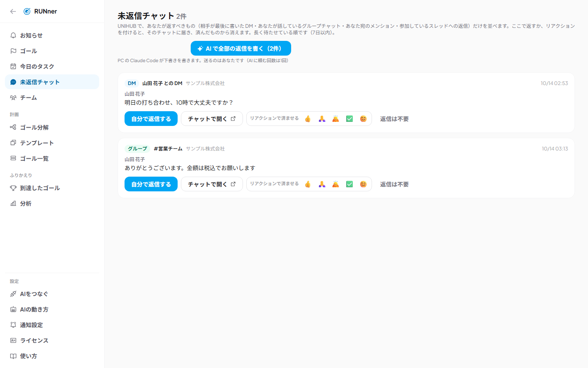React with green check mark on the DM card

pos(350,119)
